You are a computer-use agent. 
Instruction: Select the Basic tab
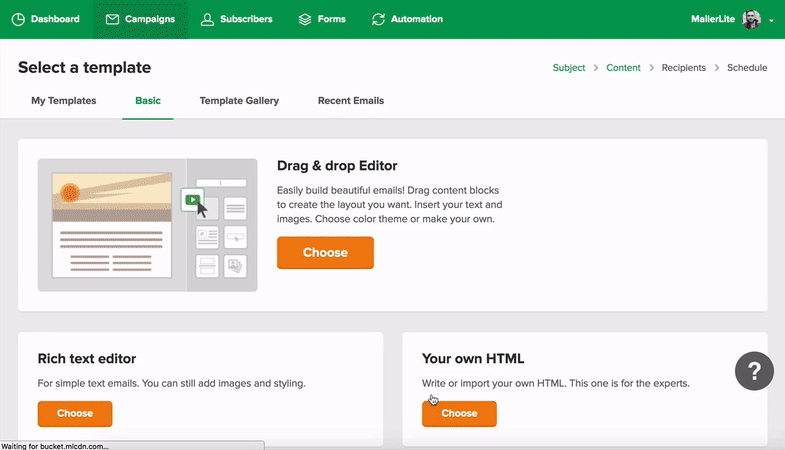pos(148,101)
